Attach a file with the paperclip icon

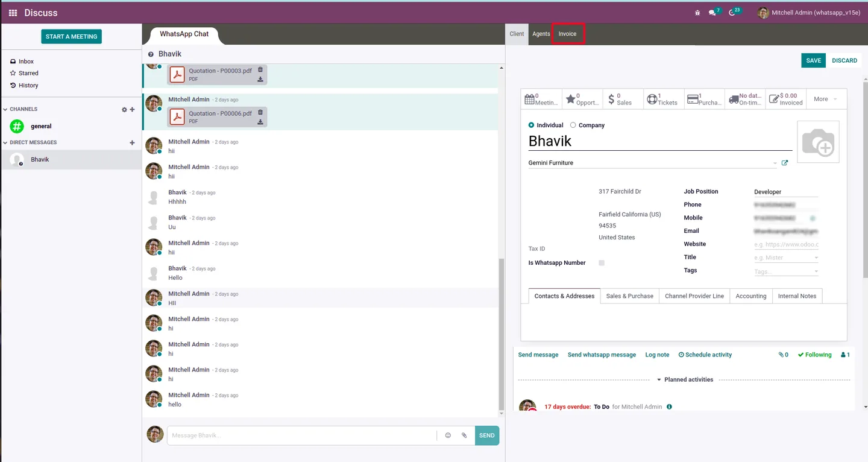pos(464,435)
